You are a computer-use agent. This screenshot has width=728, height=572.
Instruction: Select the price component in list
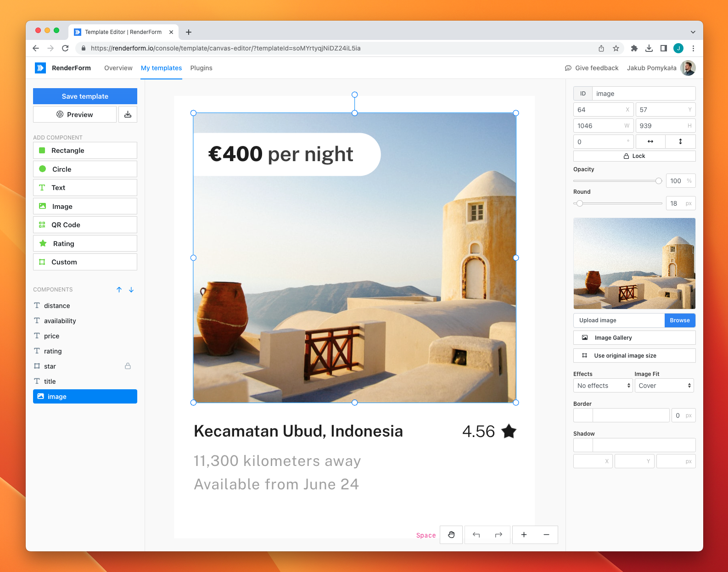85,336
